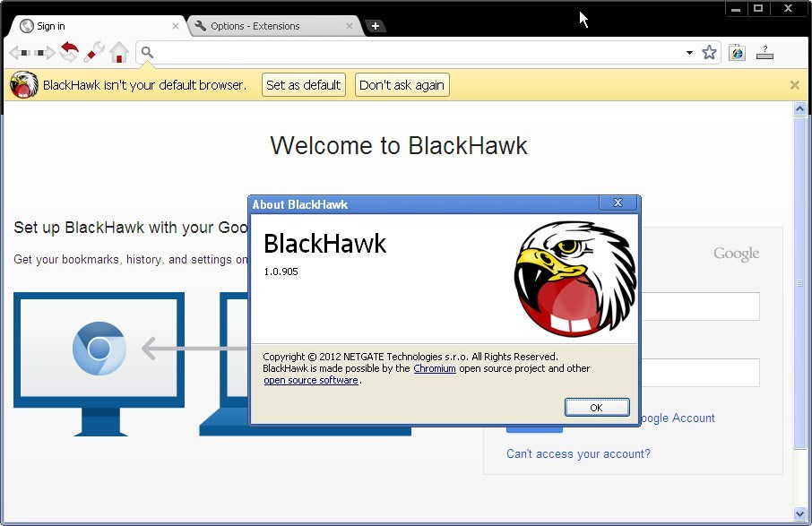The width and height of the screenshot is (812, 526).
Task: Click the vertical scrollbar thumb
Action: coord(799,282)
